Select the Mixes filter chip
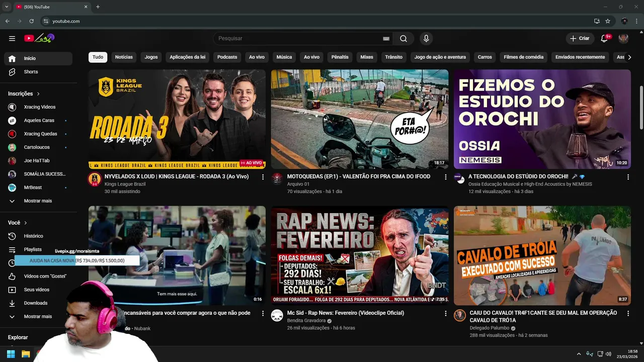This screenshot has width=644, height=362. coord(367,57)
